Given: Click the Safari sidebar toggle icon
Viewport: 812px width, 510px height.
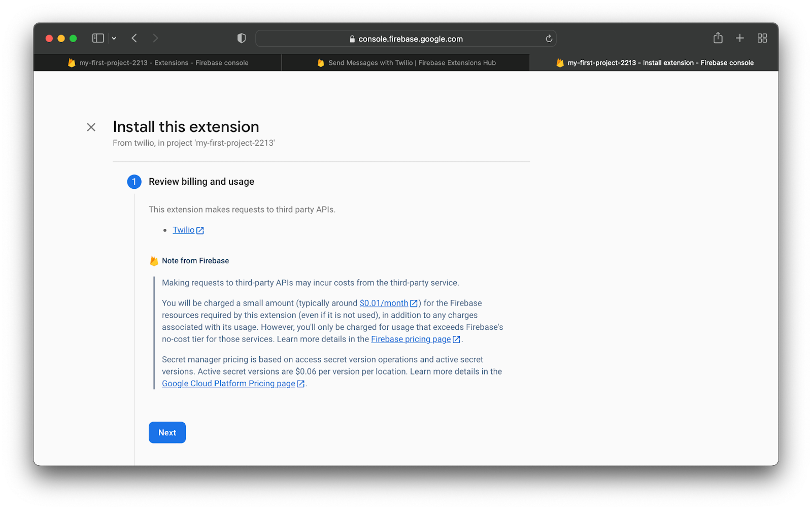Looking at the screenshot, I should (x=98, y=38).
